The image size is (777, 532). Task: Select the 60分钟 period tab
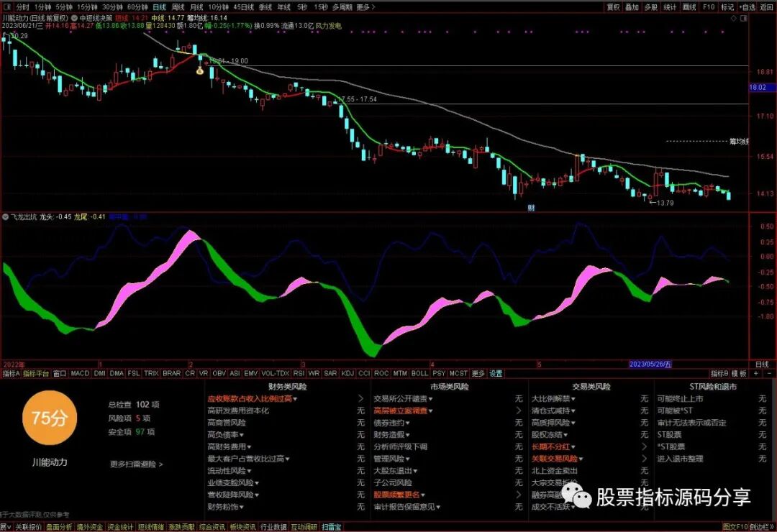pos(137,7)
